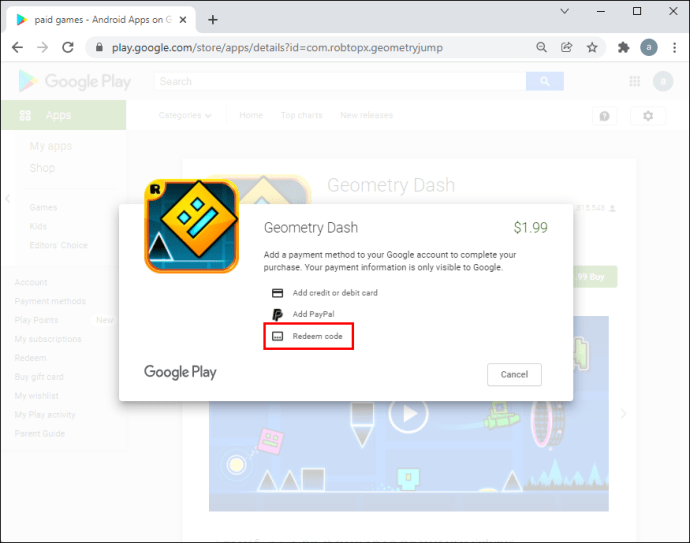Click the credit card icon
This screenshot has width=690, height=543.
tap(278, 293)
